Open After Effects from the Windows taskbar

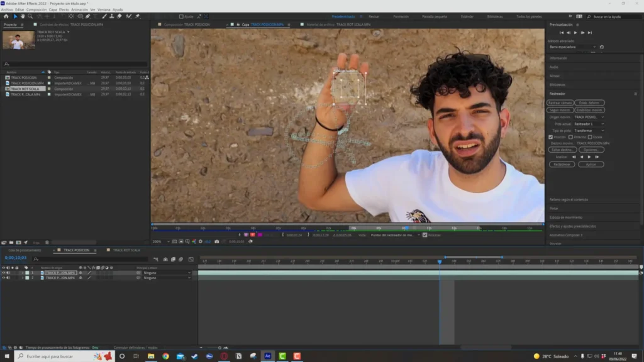267,356
